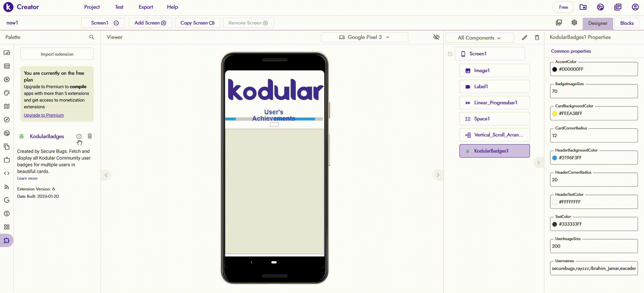
Task: Open the Layout palette category icon
Action: coord(7,66)
